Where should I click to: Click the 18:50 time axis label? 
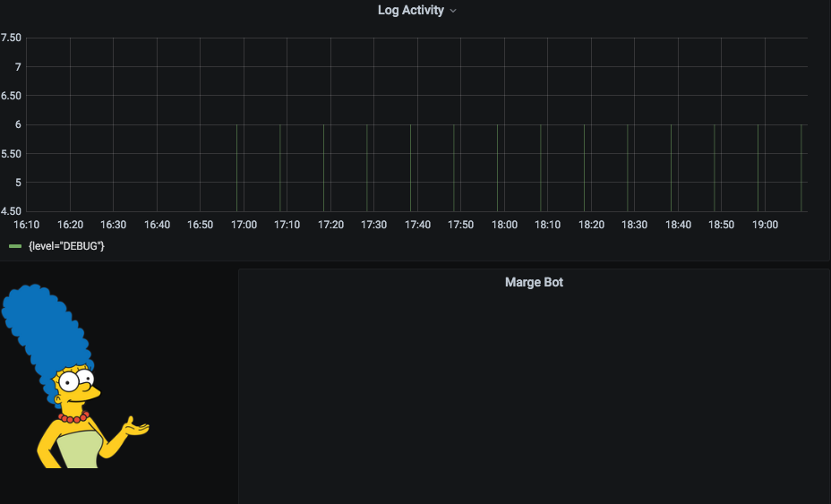point(722,225)
